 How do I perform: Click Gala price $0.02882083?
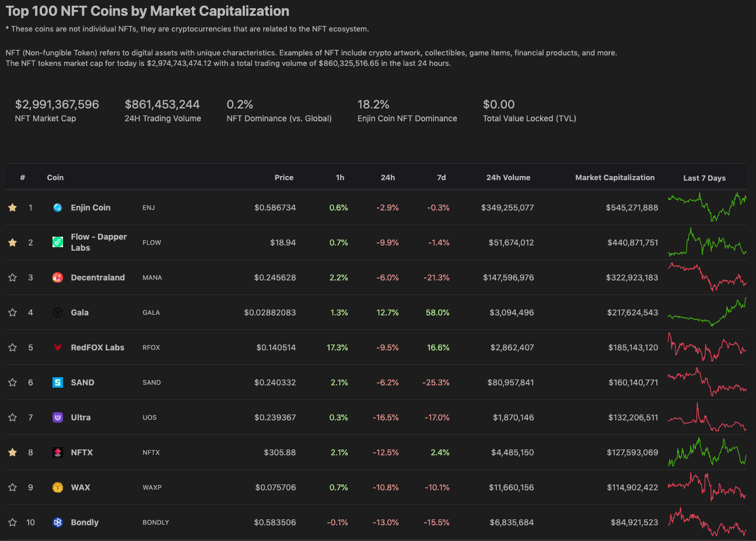(x=270, y=312)
